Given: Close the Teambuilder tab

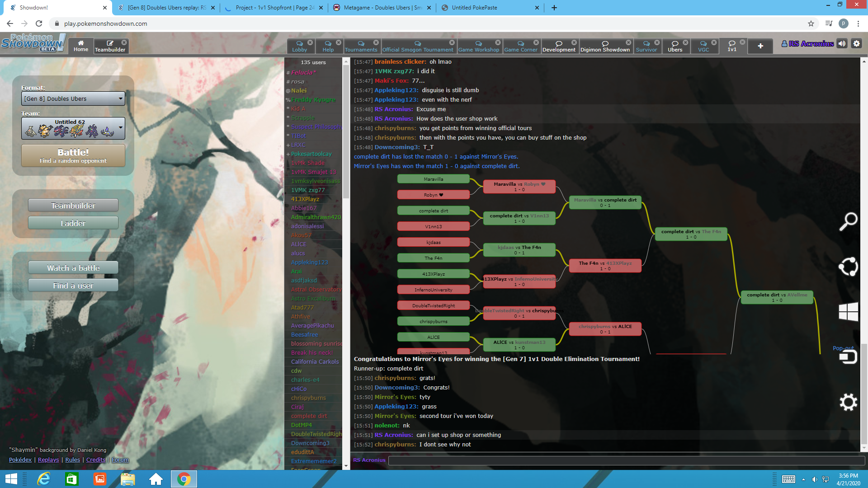Looking at the screenshot, I should pyautogui.click(x=124, y=42).
